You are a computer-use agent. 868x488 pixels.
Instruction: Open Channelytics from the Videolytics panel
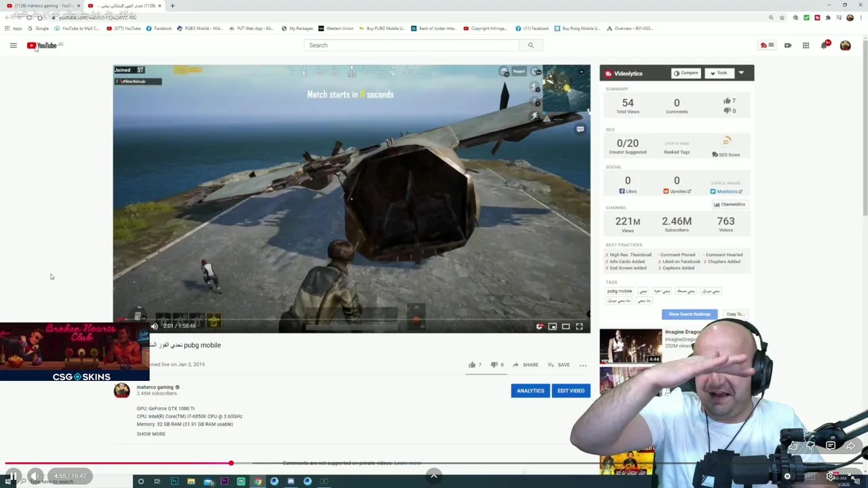click(x=730, y=205)
